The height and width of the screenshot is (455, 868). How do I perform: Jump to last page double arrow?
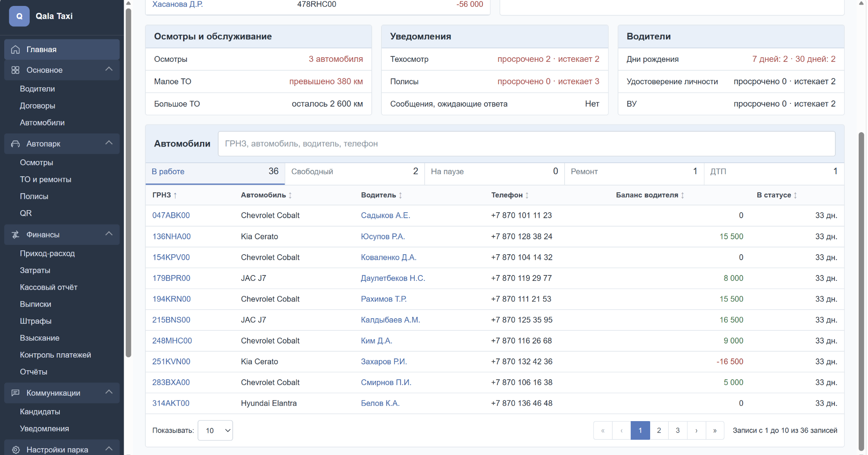point(715,430)
